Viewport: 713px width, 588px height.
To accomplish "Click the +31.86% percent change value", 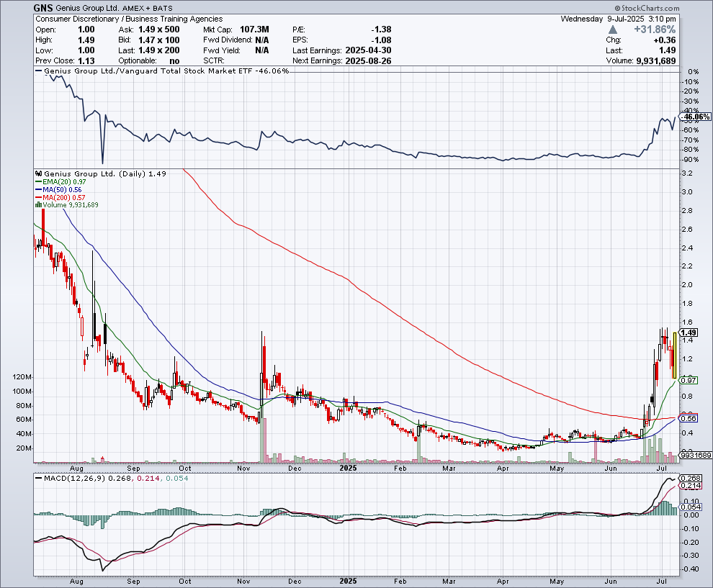I will point(655,30).
